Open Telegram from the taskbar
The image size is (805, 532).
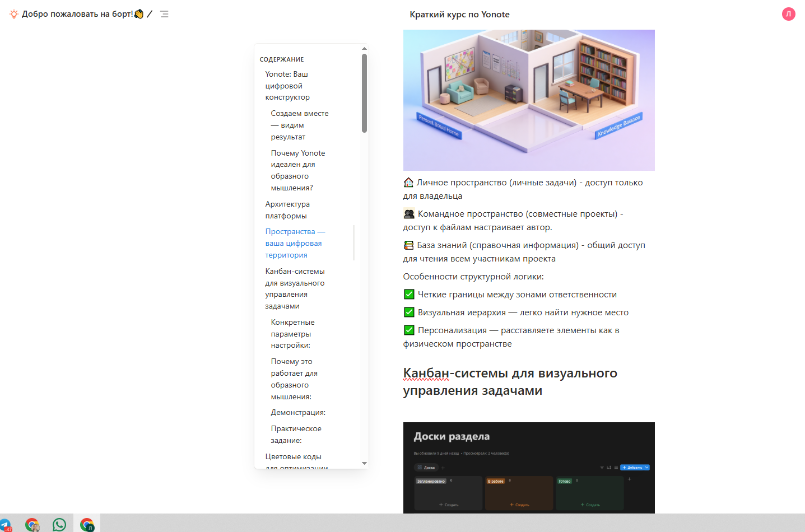(5, 525)
